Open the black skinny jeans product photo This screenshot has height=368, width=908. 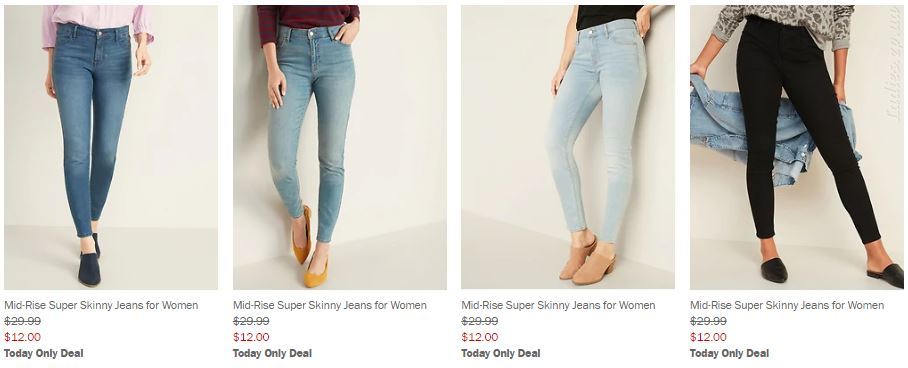[x=796, y=147]
